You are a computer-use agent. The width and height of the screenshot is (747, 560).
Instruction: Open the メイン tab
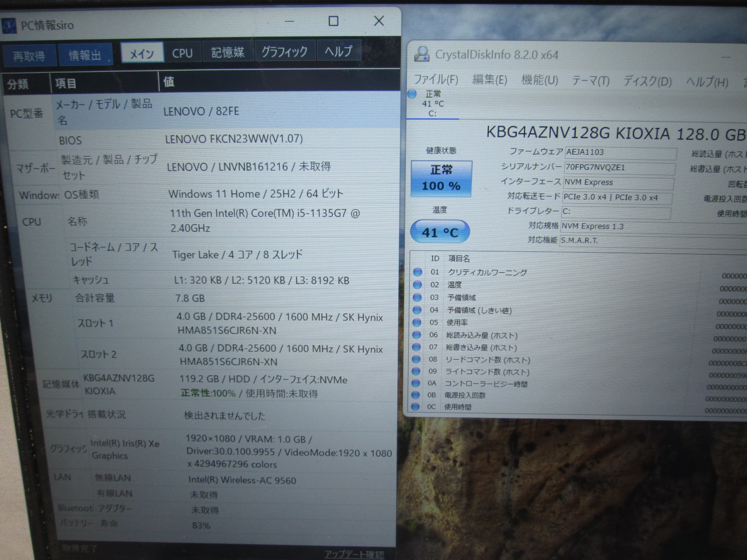point(142,54)
